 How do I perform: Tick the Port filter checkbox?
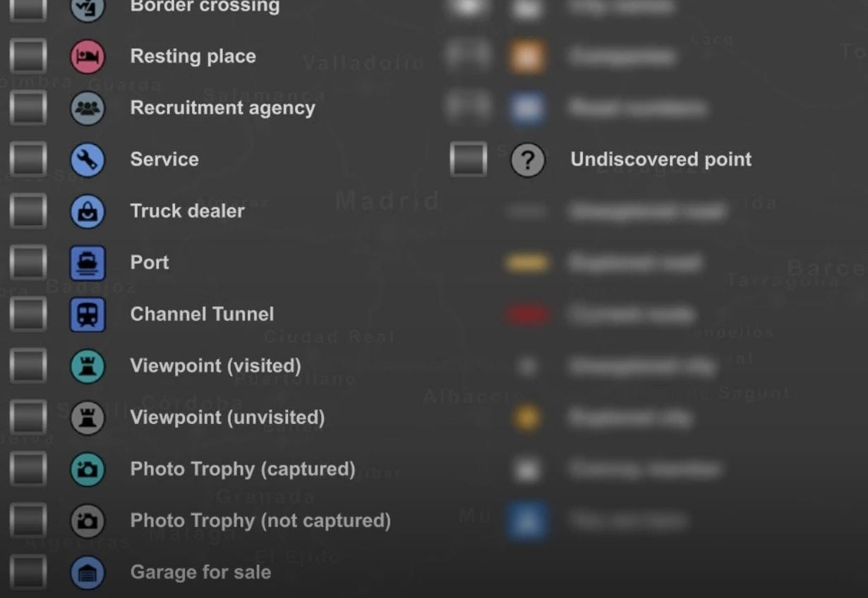coord(28,263)
